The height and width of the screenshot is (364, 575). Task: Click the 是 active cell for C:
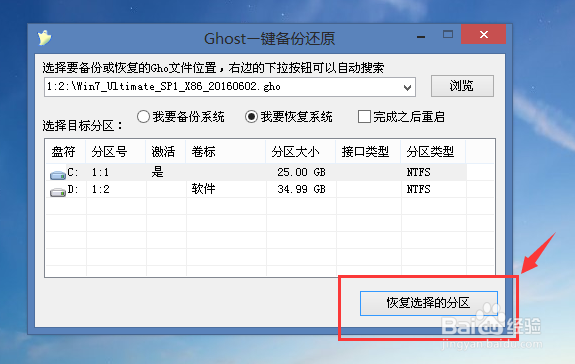(158, 172)
